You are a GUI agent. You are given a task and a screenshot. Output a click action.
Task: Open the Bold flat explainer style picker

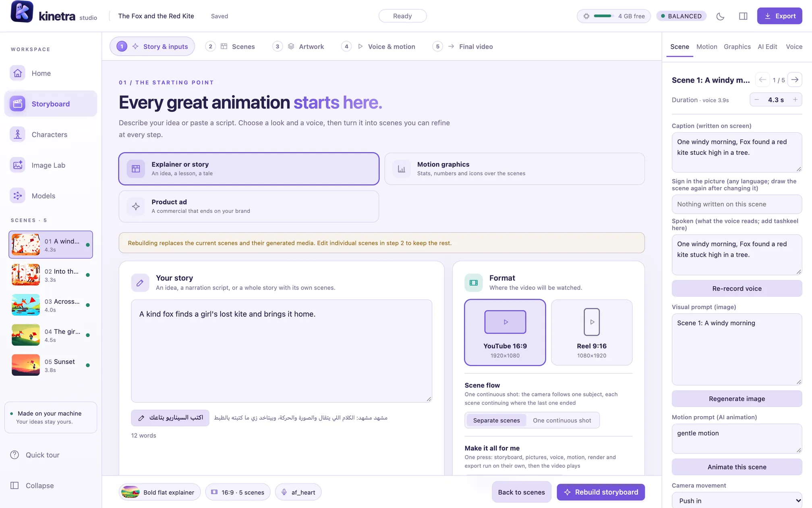pyautogui.click(x=160, y=492)
